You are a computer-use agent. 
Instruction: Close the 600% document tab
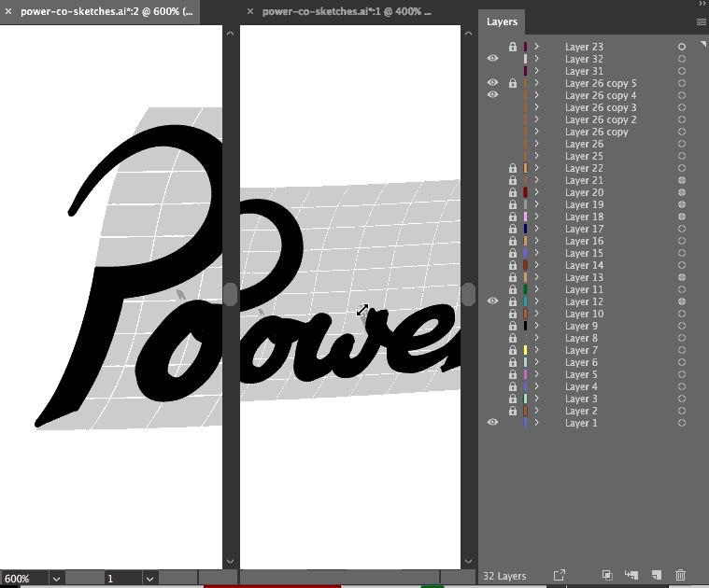8,12
